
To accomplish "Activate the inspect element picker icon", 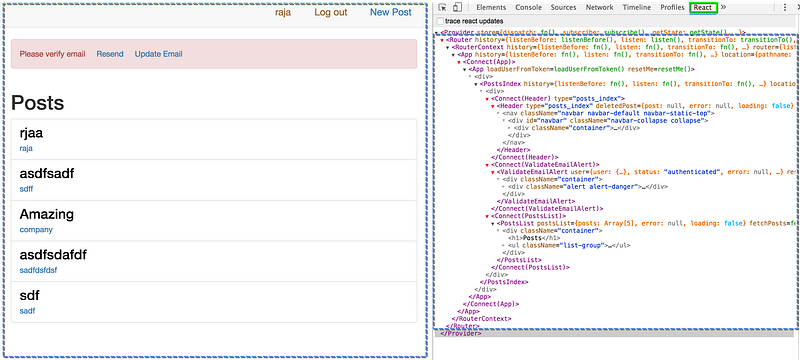I will pyautogui.click(x=443, y=7).
